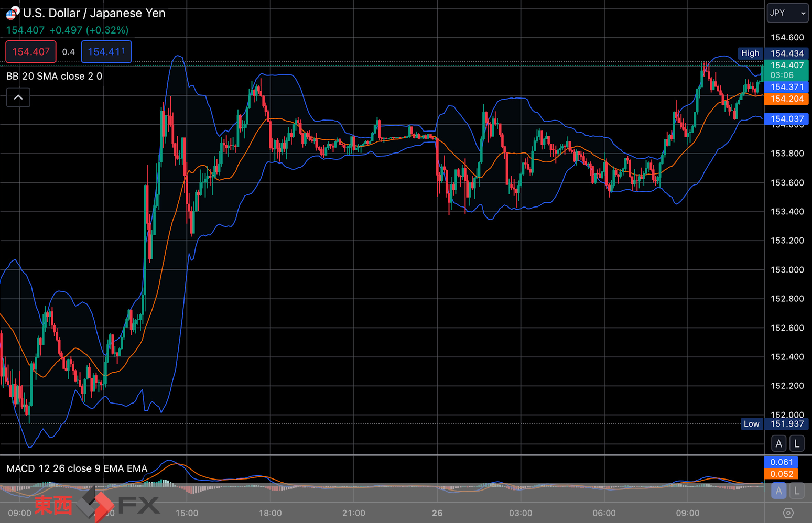812x523 pixels.
Task: Select the MACD 12 26 close indicator label
Action: 77,468
